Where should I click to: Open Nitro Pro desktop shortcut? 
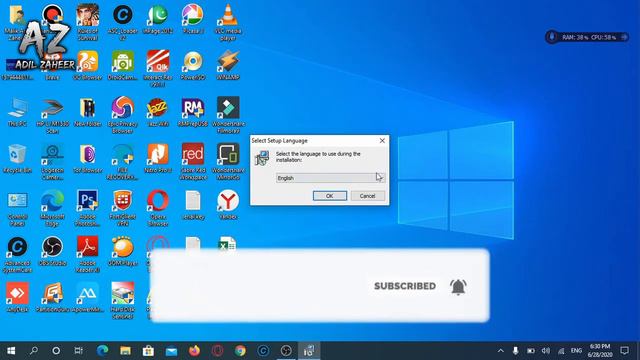tap(158, 158)
